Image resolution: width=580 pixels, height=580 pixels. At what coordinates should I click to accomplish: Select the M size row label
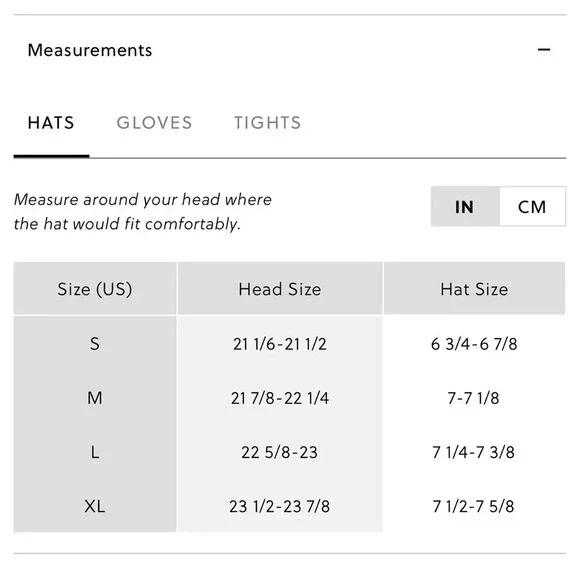click(95, 398)
